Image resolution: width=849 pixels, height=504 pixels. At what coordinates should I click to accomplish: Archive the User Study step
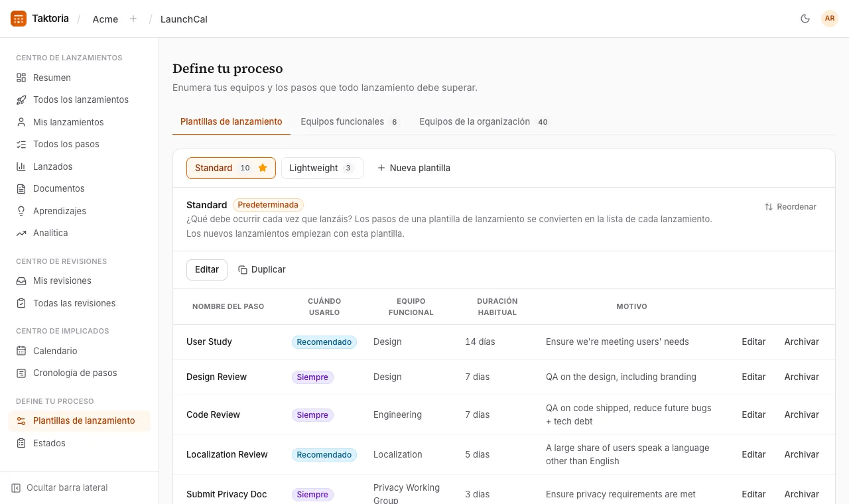pos(801,342)
